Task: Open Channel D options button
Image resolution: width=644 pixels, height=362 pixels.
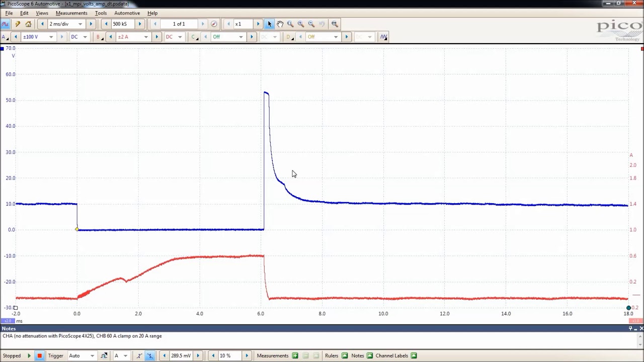Action: [289, 37]
